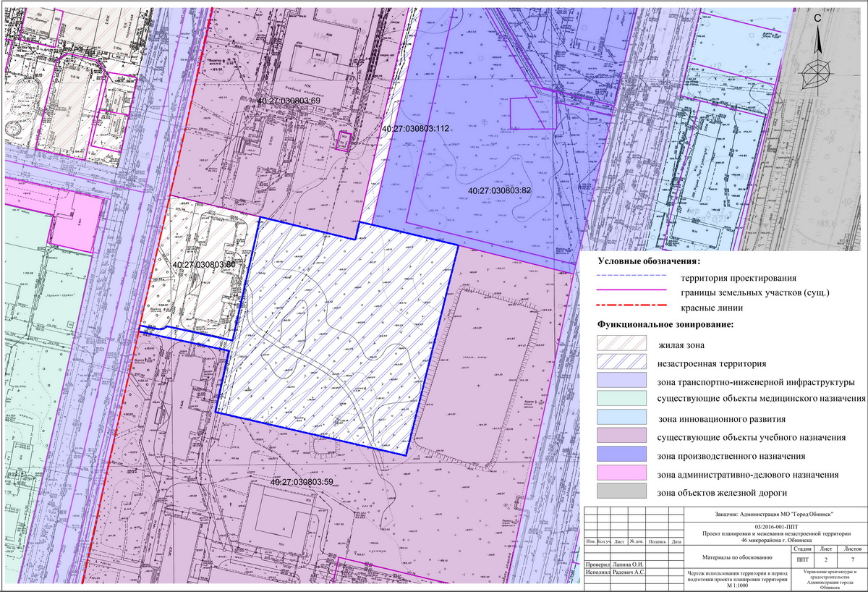Screen dimensions: 868x592
Task: Click parcel number 40:27:030803:82
Action: [500, 191]
